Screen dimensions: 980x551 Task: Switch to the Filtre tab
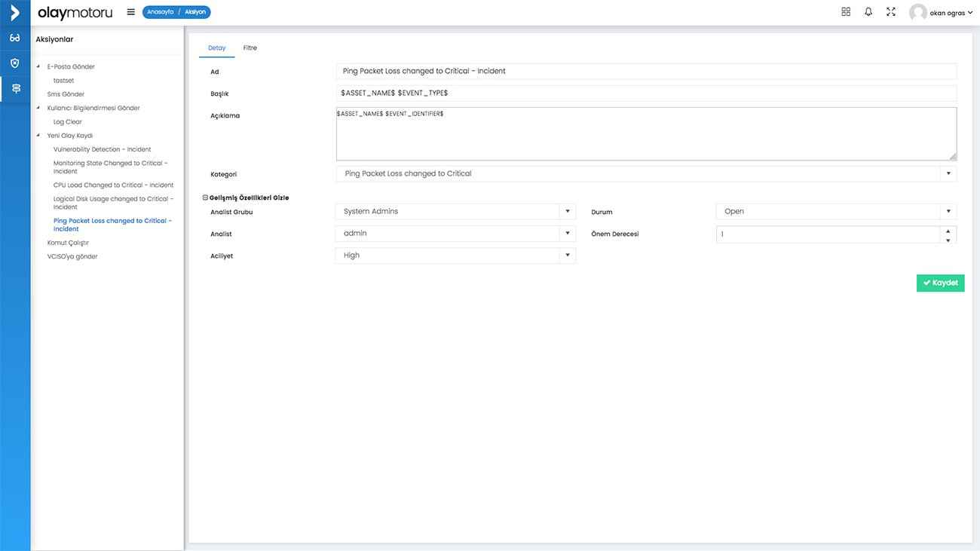coord(250,48)
